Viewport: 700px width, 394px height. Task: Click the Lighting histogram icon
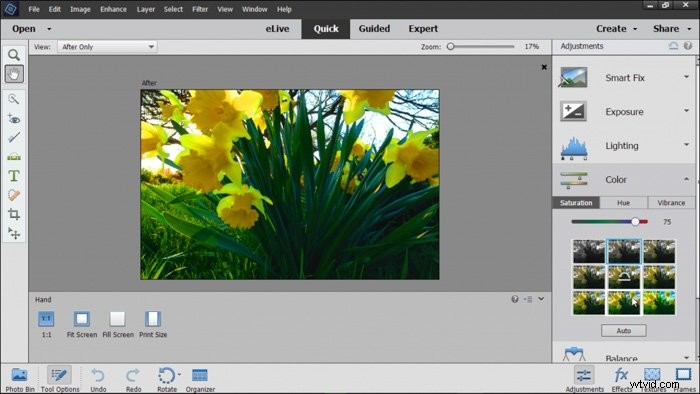click(574, 149)
